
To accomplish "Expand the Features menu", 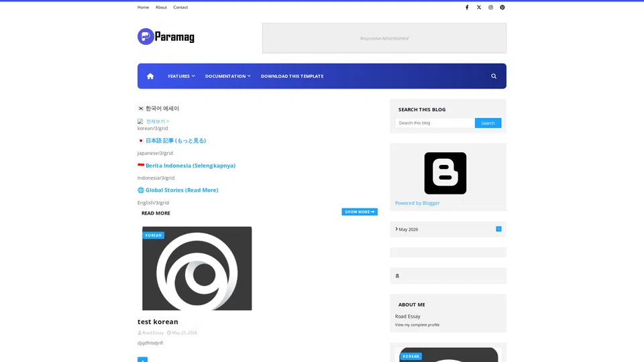I will [x=181, y=76].
